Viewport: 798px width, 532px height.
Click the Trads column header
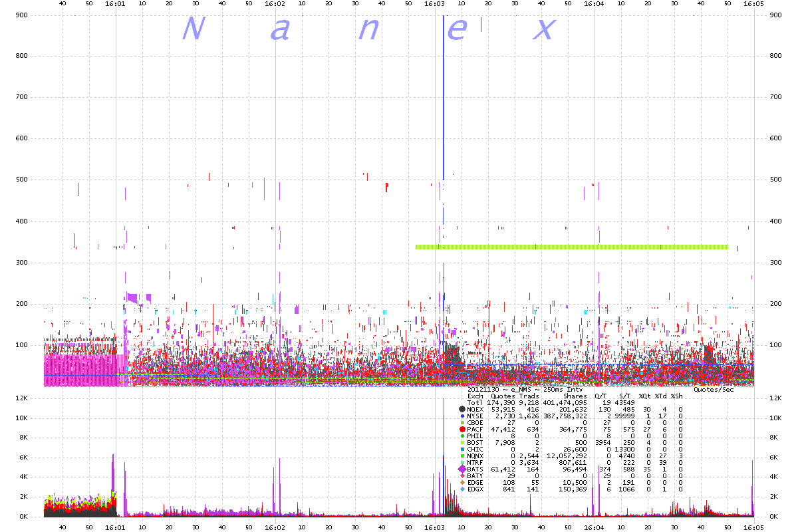pos(529,396)
